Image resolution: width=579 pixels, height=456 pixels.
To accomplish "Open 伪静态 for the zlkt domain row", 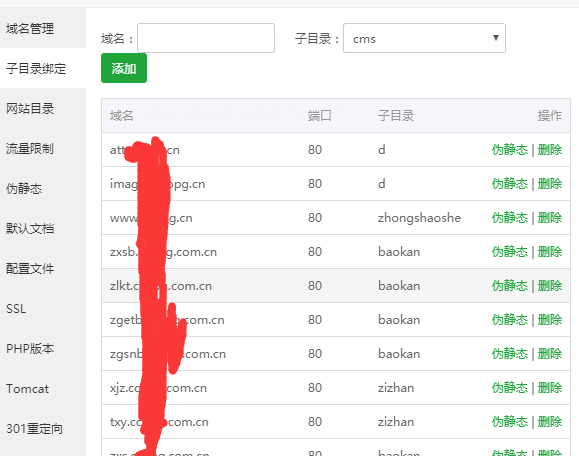I will pos(510,286).
